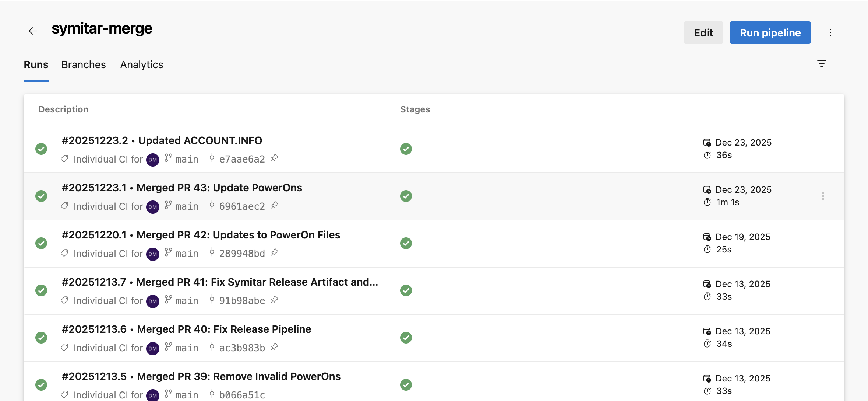Click the pin icon for commit 289948bd

tap(275, 252)
